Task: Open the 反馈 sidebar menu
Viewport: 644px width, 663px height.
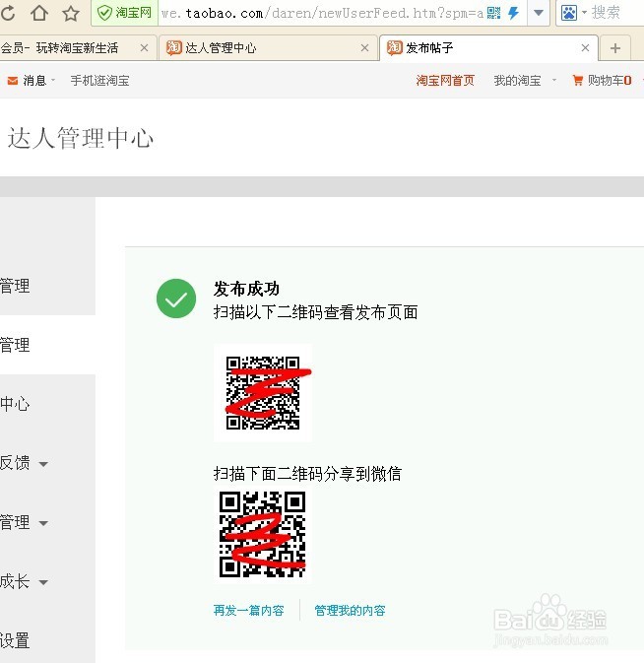Action: (15, 463)
